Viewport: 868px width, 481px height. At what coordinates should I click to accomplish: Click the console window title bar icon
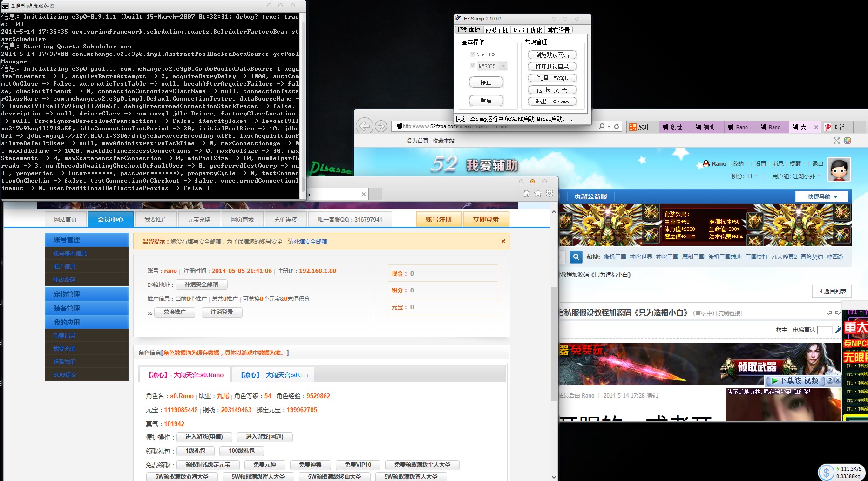5,6
